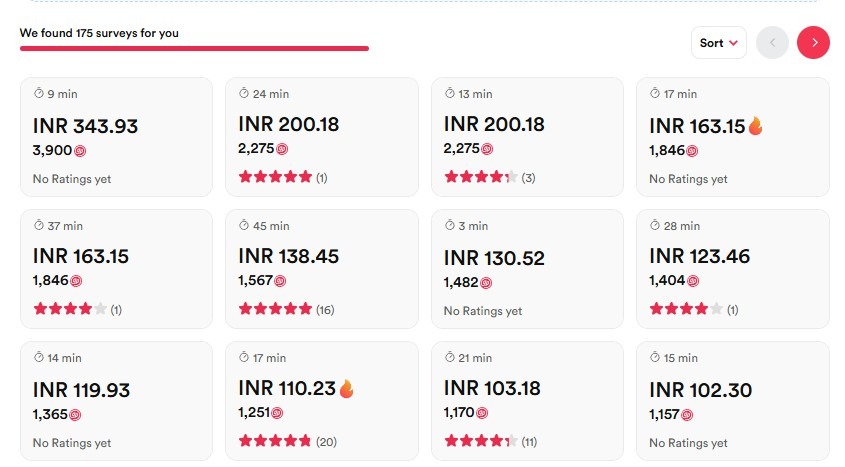Screen dimensions: 845x467
Task: Click the coin icon next to 1,567 points
Action: 280,281
